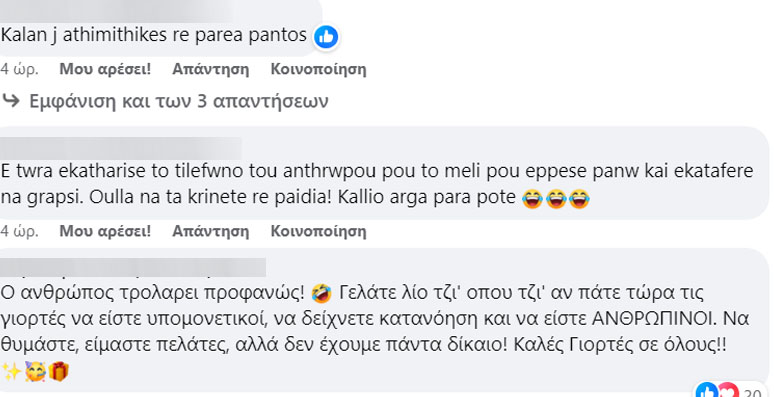Open the blurred author name above 'Kalan j athimithikes'
Image resolution: width=774 pixels, height=397 pixels.
116,11
